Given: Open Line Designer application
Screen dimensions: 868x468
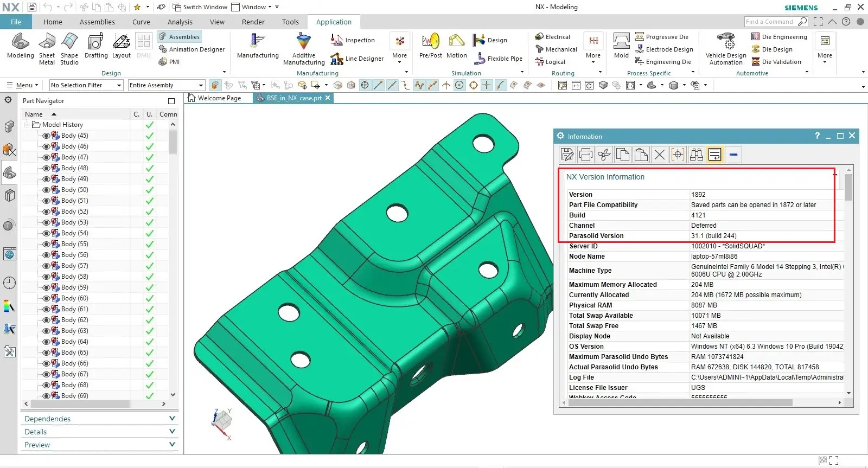Looking at the screenshot, I should [x=357, y=59].
